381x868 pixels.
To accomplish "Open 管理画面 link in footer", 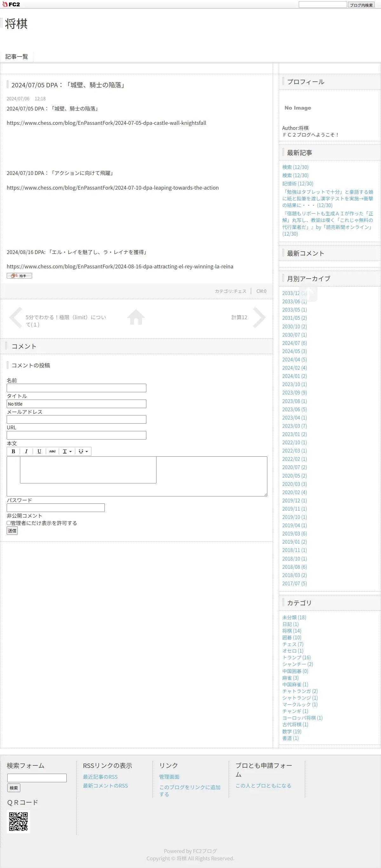I will pos(169,777).
